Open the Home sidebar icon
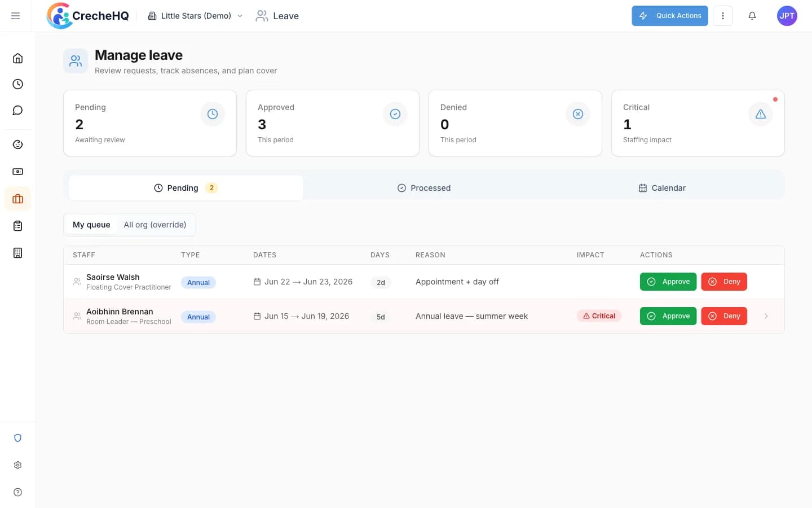The width and height of the screenshot is (812, 508). point(17,58)
